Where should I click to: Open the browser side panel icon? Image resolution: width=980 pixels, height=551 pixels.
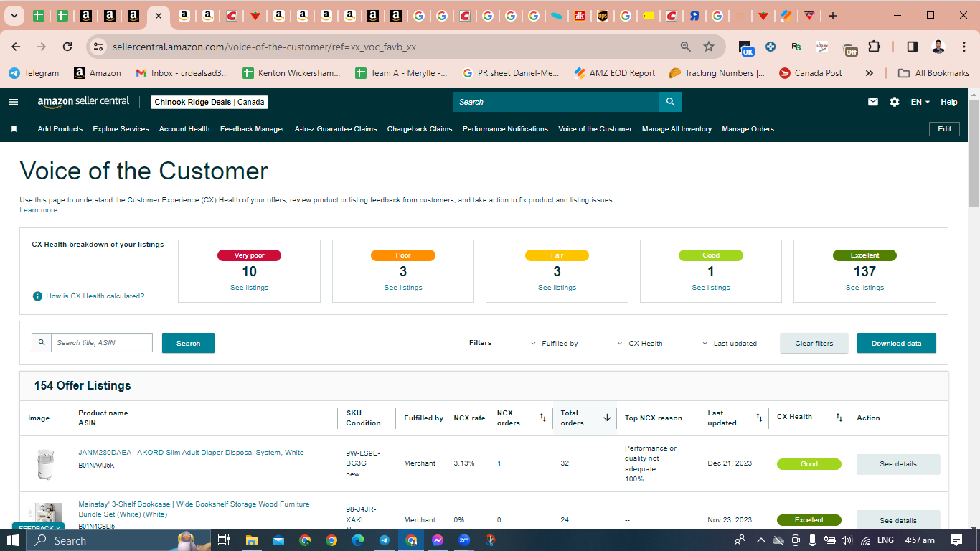point(913,47)
